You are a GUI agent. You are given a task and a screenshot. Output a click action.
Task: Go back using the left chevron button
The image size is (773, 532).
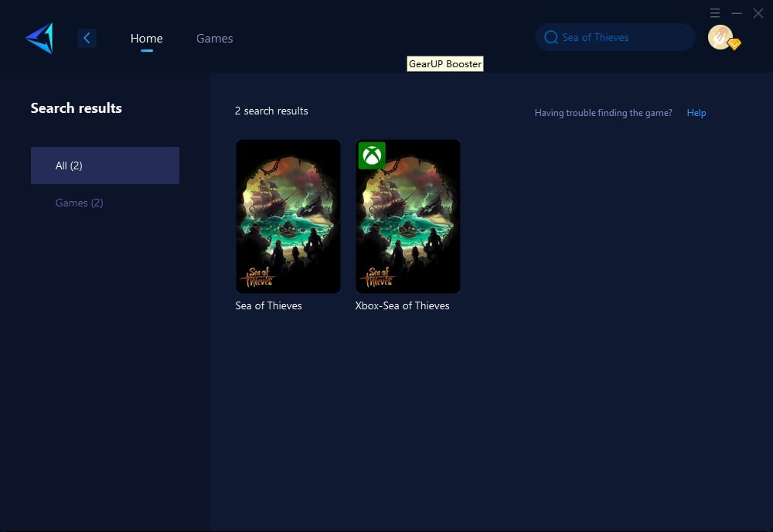[x=87, y=38]
